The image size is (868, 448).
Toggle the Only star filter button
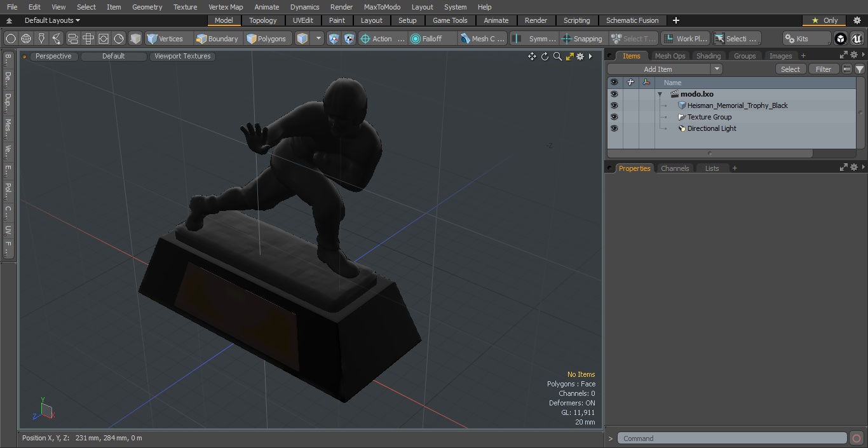coord(825,20)
